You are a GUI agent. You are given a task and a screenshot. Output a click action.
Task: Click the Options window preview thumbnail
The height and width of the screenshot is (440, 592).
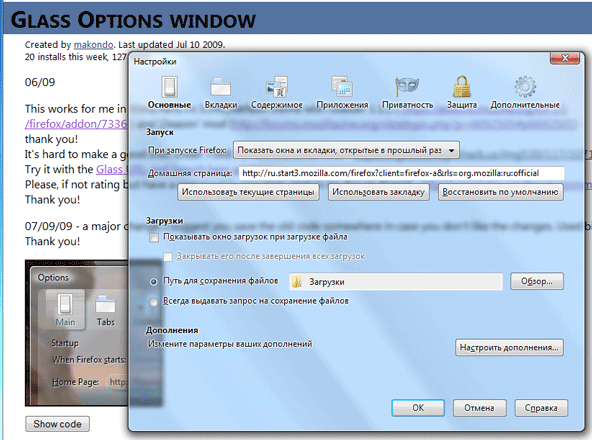pos(77,333)
